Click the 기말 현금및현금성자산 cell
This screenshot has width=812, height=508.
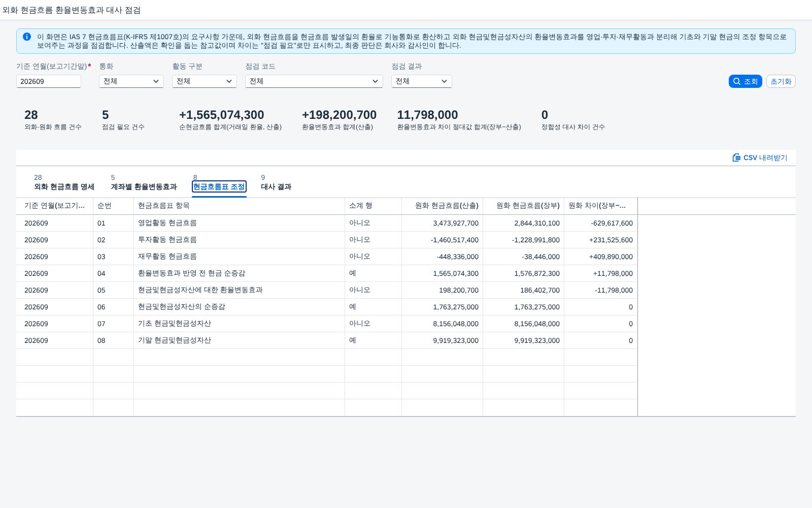pos(239,340)
